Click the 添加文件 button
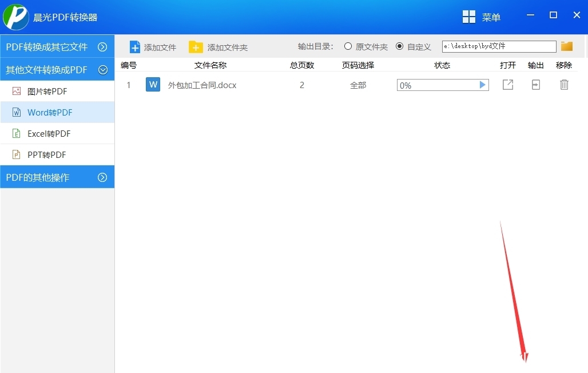Viewport: 588px width, 373px height. coord(153,46)
